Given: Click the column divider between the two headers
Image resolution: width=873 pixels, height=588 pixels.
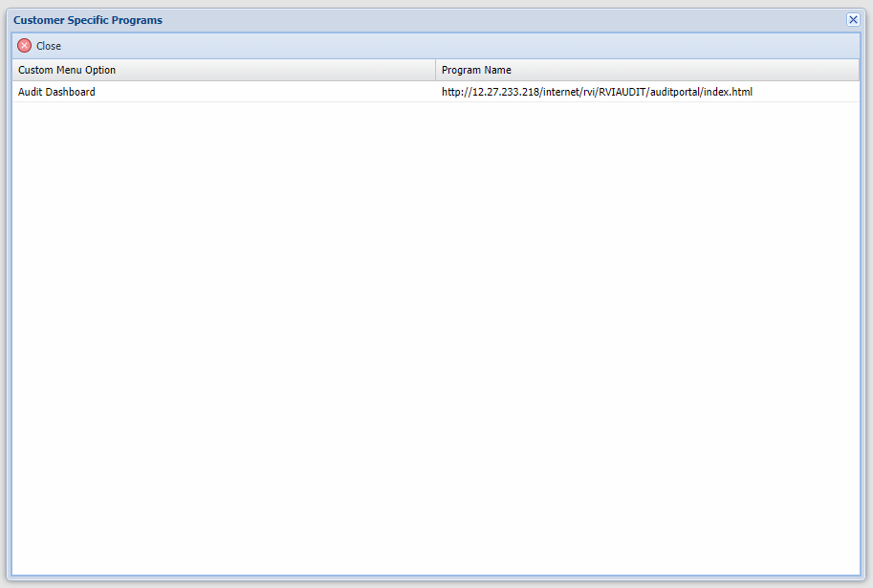Looking at the screenshot, I should click(435, 70).
